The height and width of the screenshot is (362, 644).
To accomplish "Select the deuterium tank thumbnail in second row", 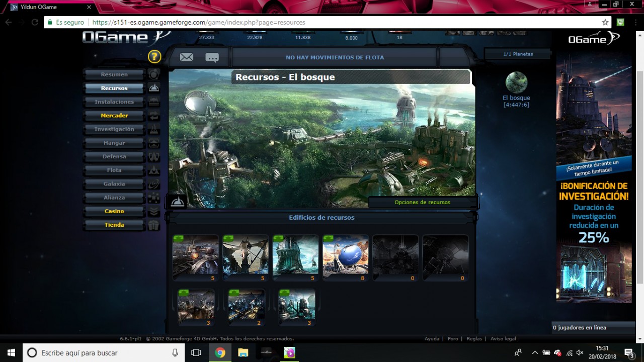I will (x=297, y=307).
